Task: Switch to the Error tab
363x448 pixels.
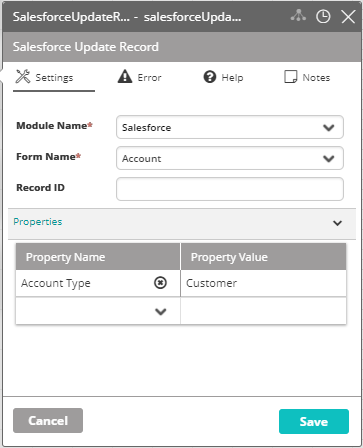Action: 140,78
